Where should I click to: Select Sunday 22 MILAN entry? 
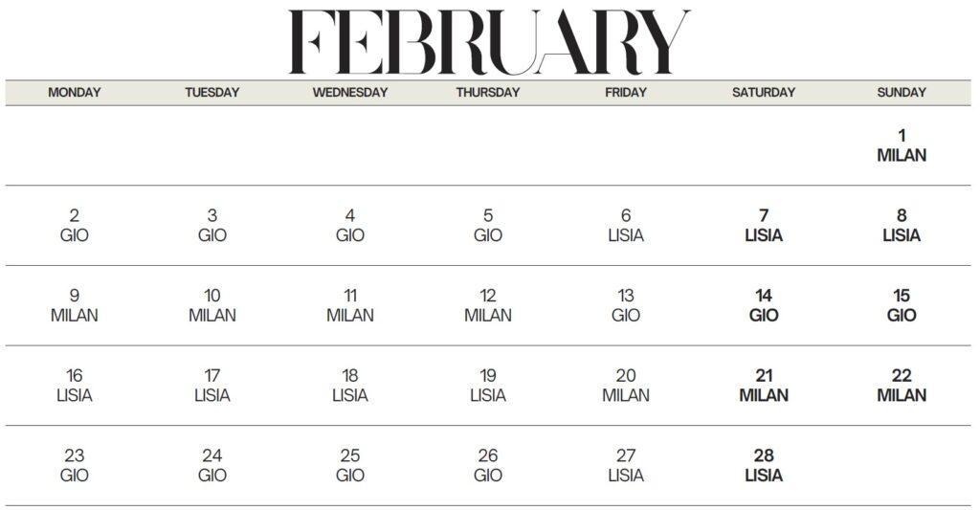tap(902, 386)
